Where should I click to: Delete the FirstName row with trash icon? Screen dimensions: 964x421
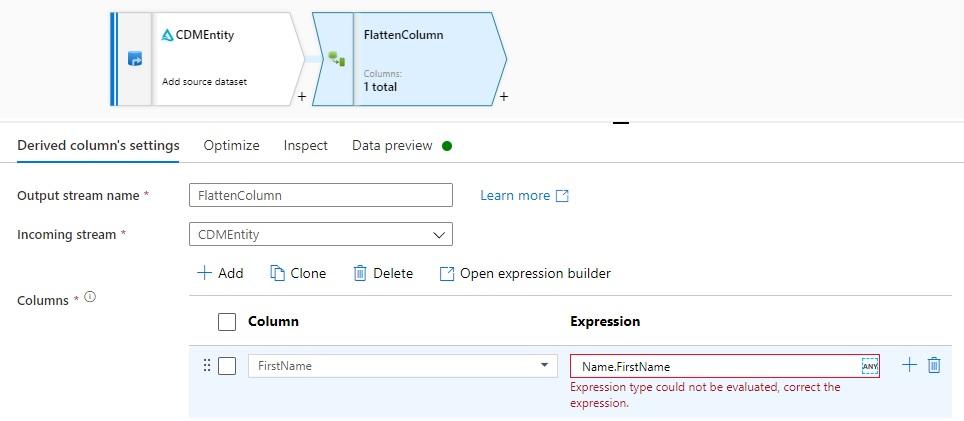[934, 365]
